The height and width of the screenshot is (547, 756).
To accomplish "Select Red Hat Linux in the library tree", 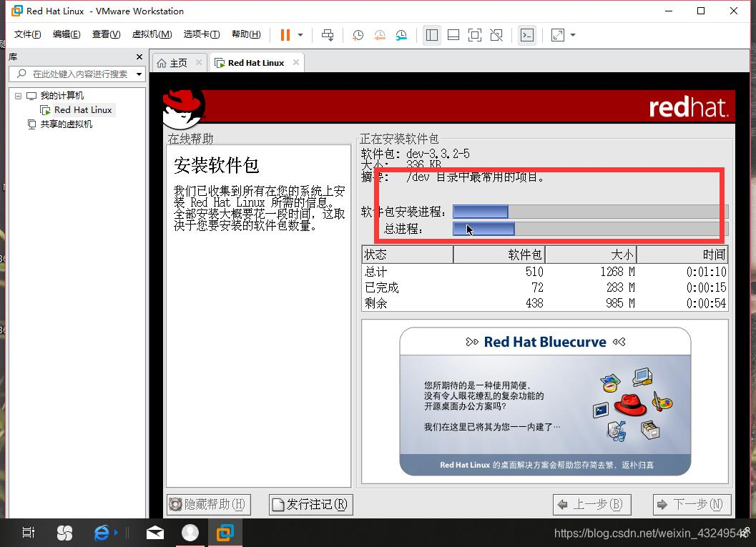I will 83,110.
